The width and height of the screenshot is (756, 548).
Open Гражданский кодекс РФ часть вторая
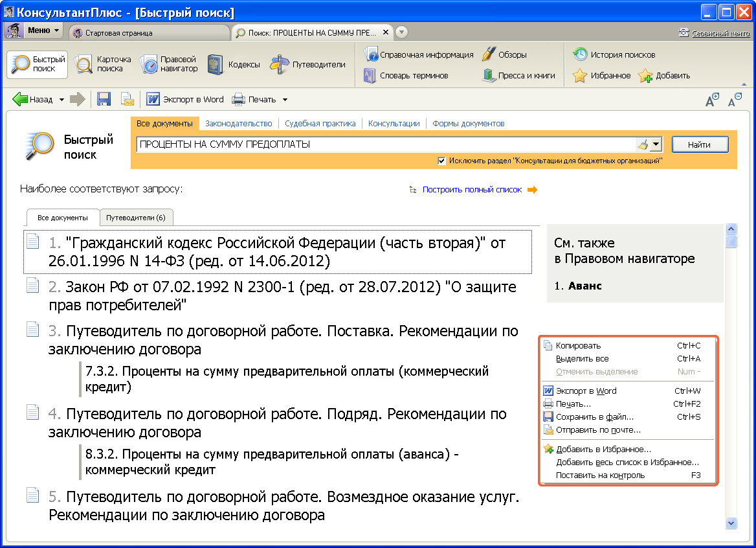[277, 252]
